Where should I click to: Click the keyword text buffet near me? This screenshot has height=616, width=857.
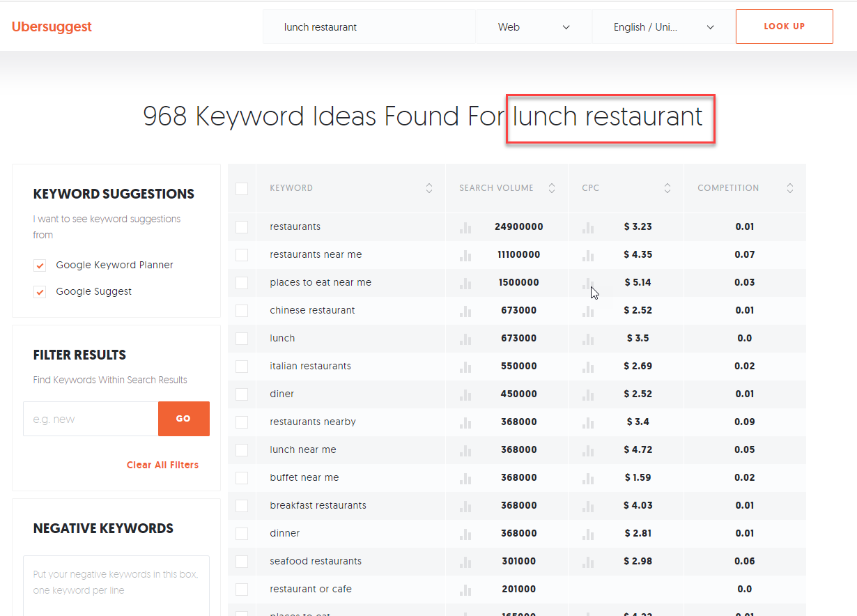304,477
